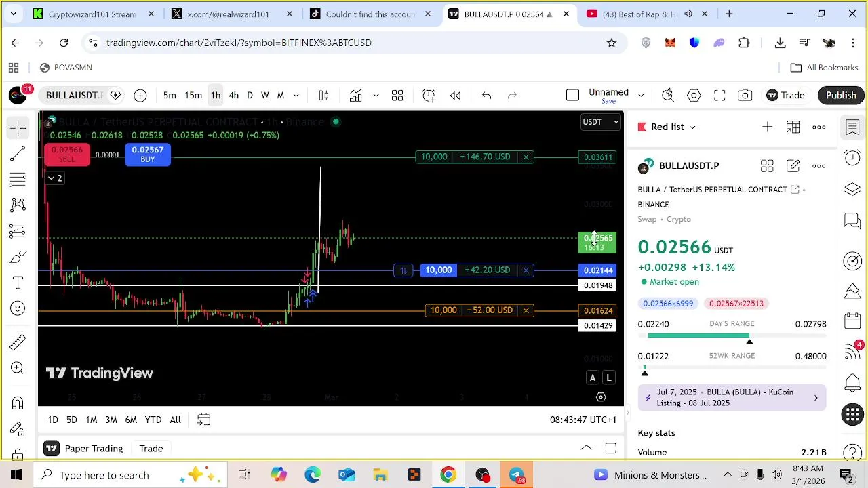The height and width of the screenshot is (488, 868).
Task: Activate the zoom in tool
Action: click(18, 368)
